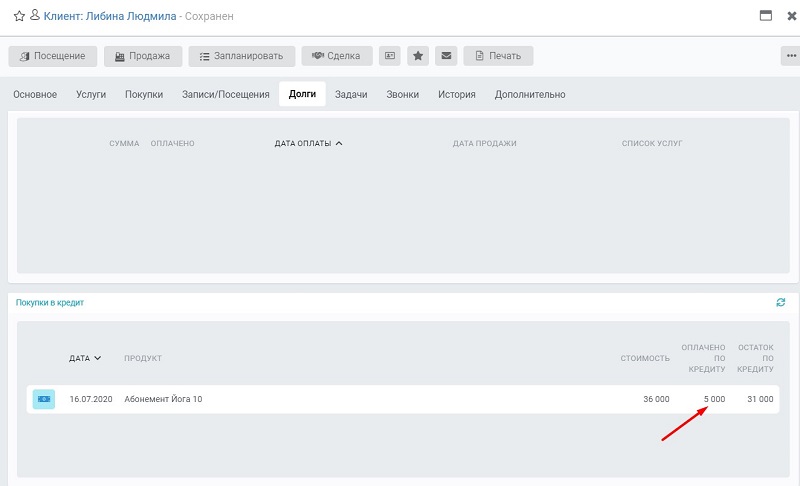Click the Сделка button
Viewport: 800px width, 486px height.
[x=337, y=56]
